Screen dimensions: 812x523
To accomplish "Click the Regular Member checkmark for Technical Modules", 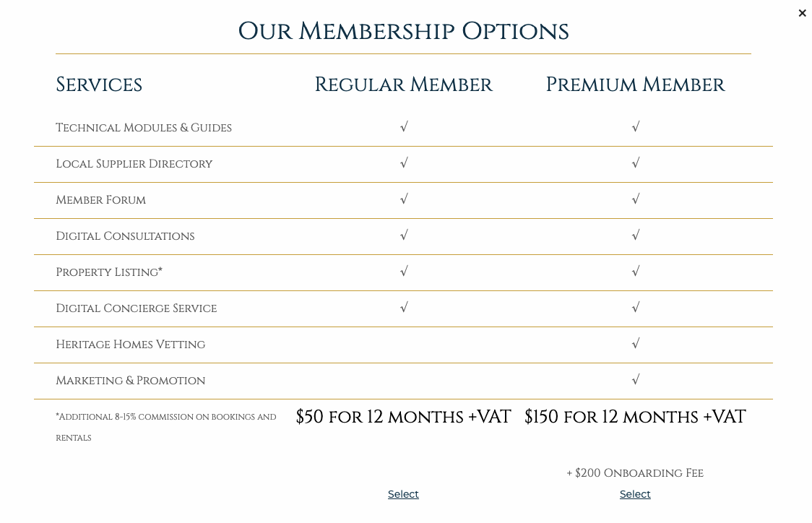I will (404, 127).
